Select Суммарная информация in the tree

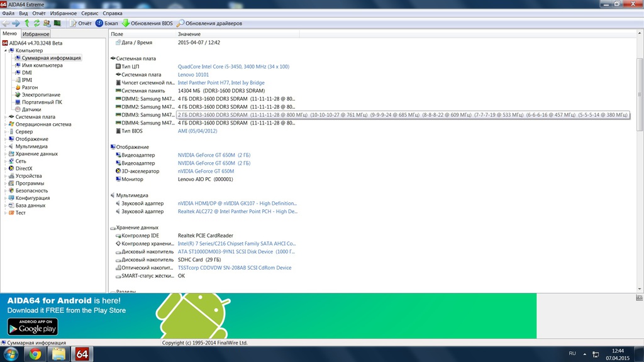pyautogui.click(x=51, y=58)
